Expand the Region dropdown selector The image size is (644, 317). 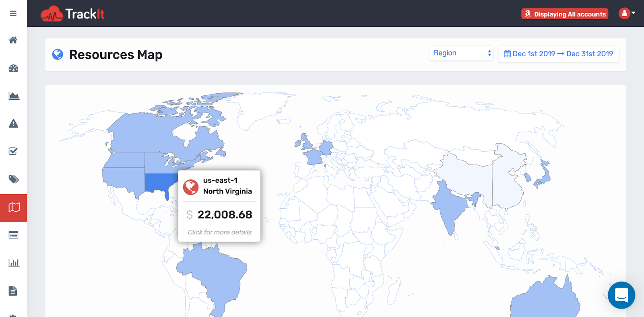461,53
